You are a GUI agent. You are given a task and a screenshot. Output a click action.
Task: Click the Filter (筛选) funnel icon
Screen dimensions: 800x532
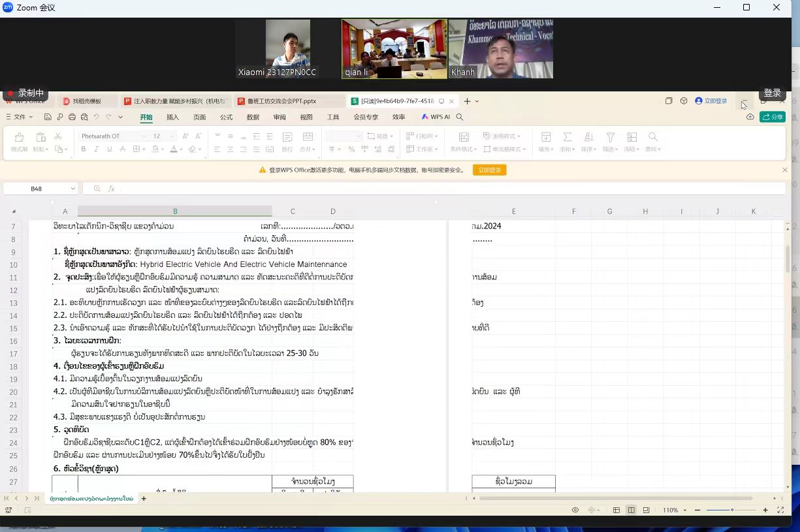(610, 137)
